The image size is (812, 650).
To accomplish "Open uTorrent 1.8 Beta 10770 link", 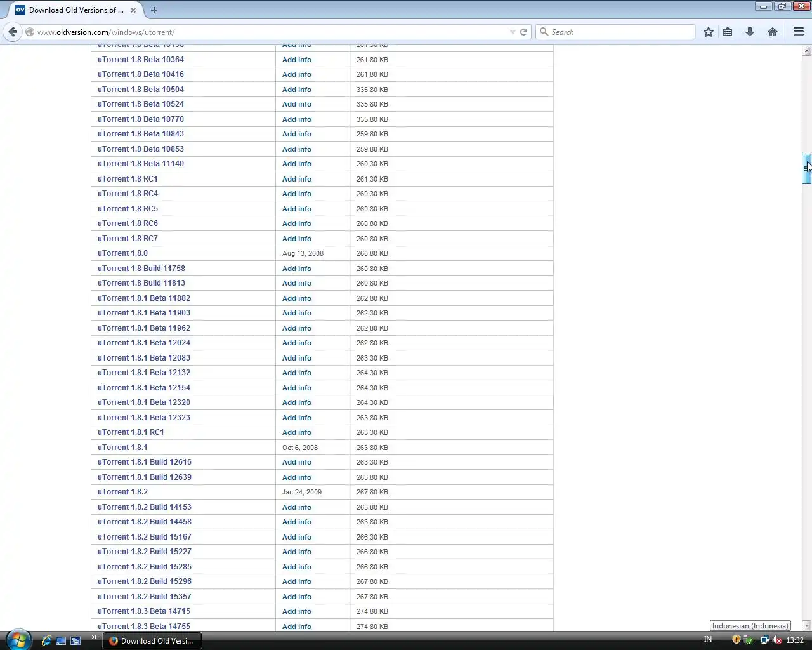I will coord(141,119).
